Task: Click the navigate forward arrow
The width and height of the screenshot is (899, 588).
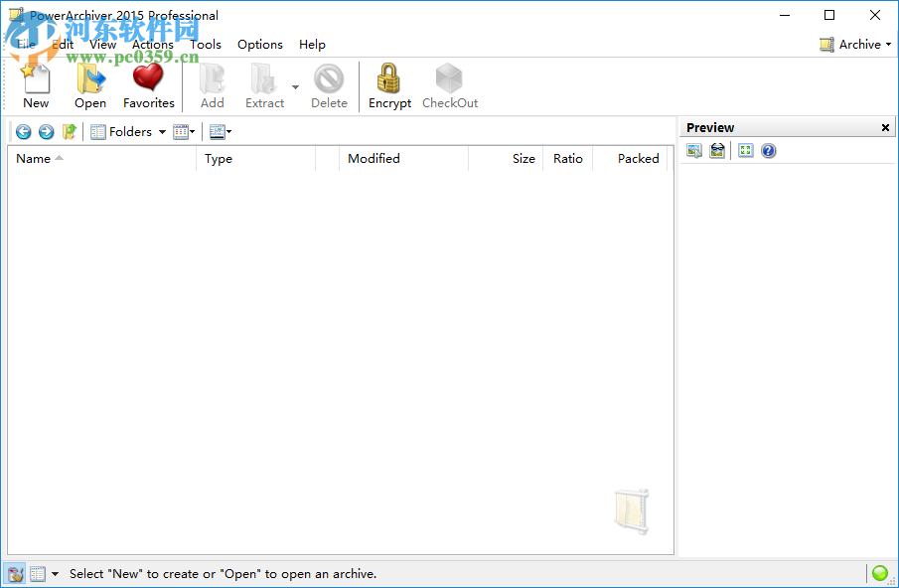Action: pyautogui.click(x=46, y=131)
